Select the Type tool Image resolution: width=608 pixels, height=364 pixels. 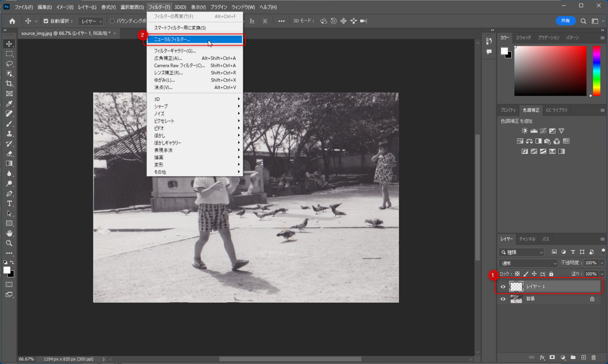9,203
